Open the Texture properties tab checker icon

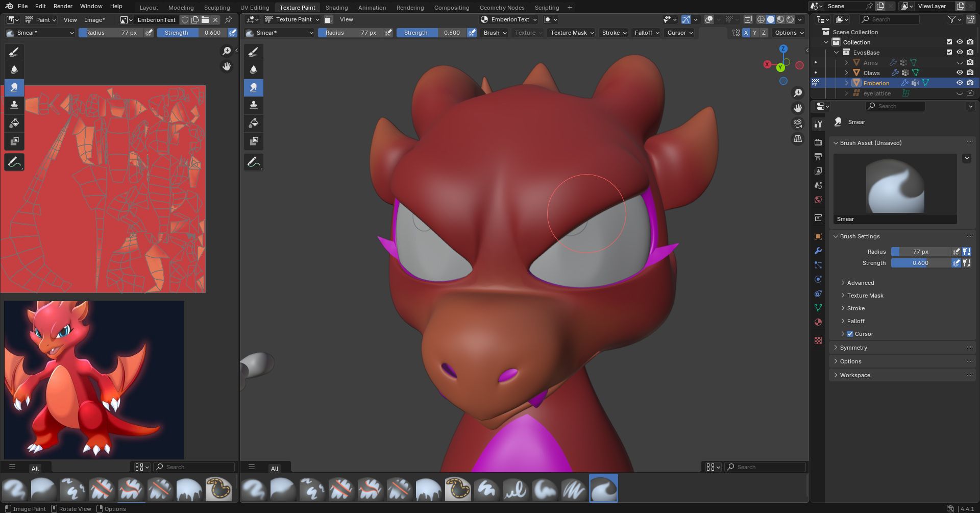pos(818,340)
